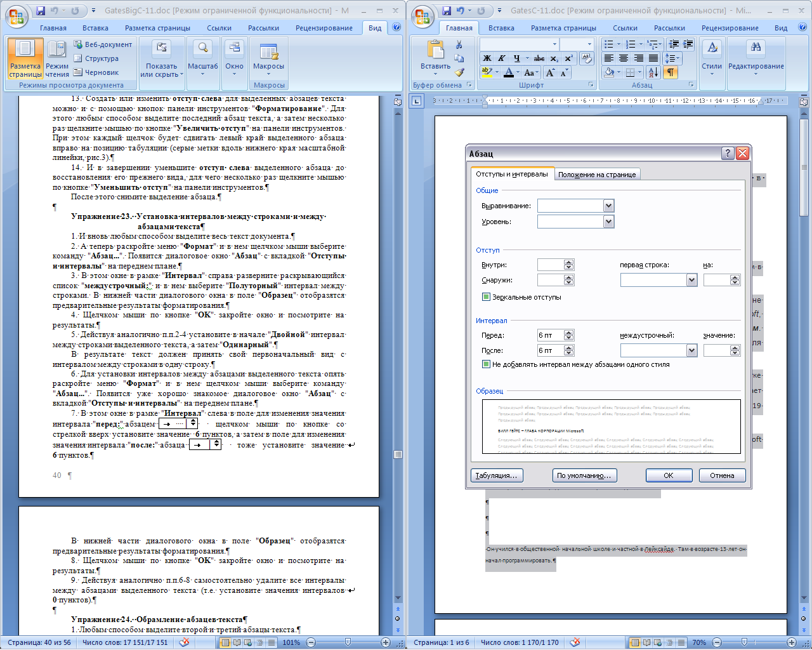Click the Clear Formatting eraser icon

pos(587,58)
